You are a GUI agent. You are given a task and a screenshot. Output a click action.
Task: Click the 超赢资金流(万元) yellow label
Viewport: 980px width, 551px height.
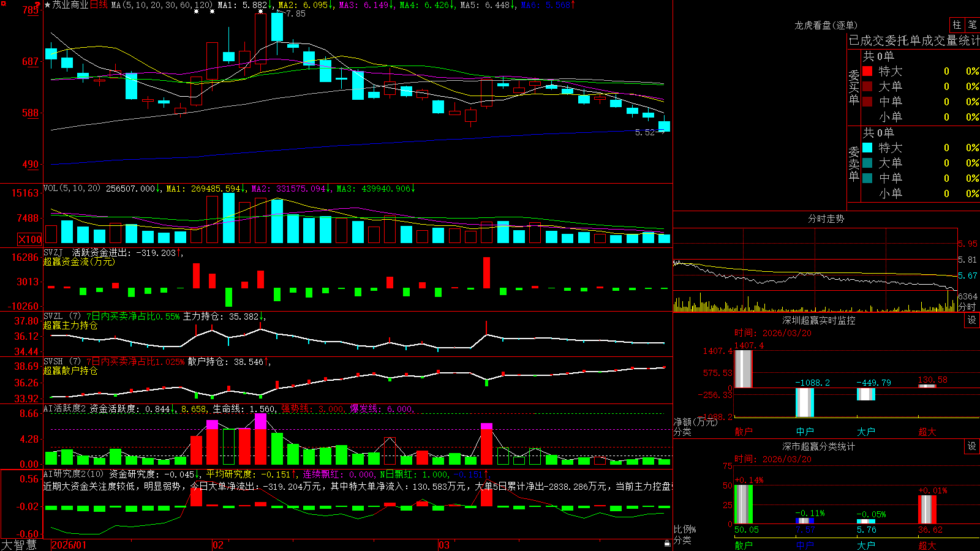pyautogui.click(x=79, y=261)
